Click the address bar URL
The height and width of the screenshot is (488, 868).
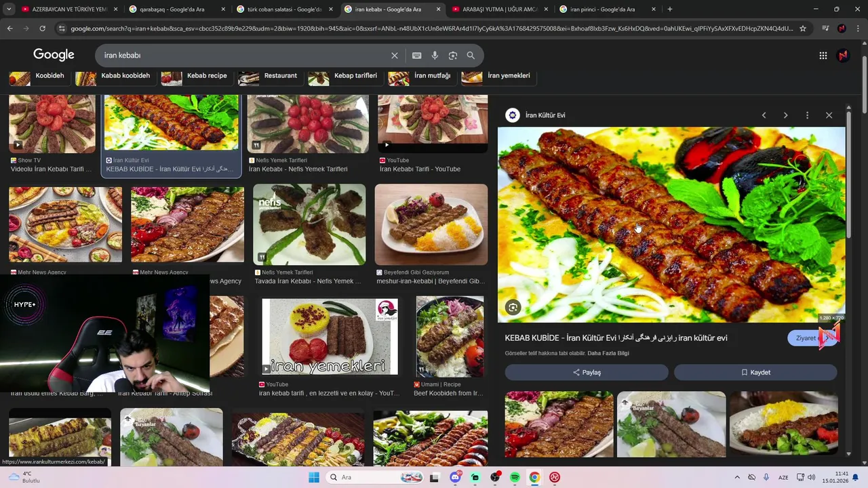[x=431, y=28]
